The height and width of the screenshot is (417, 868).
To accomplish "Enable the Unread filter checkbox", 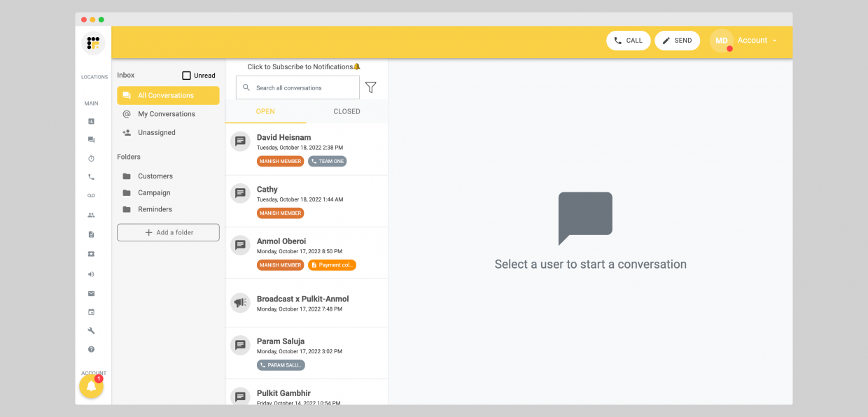I will tap(186, 75).
